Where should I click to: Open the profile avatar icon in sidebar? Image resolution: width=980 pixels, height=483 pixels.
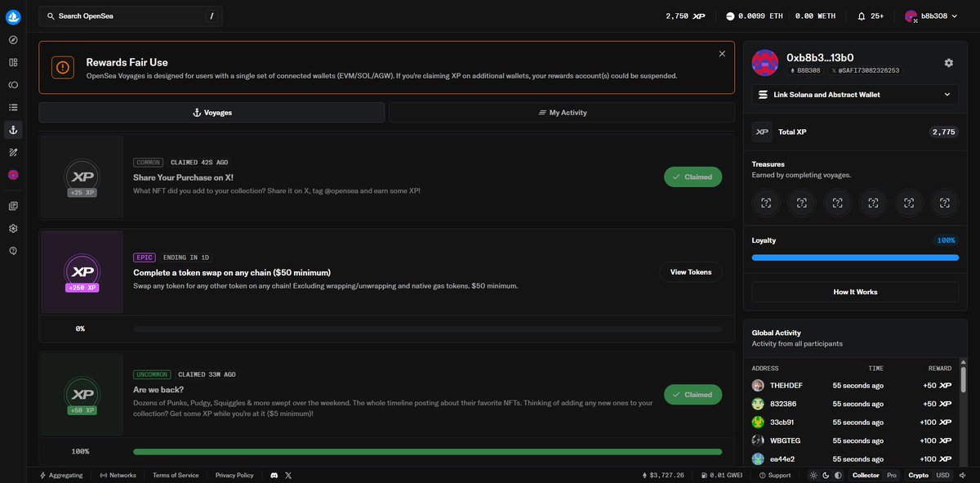pos(13,174)
